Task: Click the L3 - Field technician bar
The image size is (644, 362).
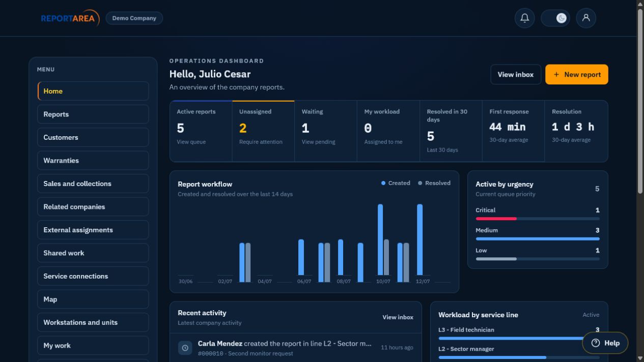Action: pos(519,338)
